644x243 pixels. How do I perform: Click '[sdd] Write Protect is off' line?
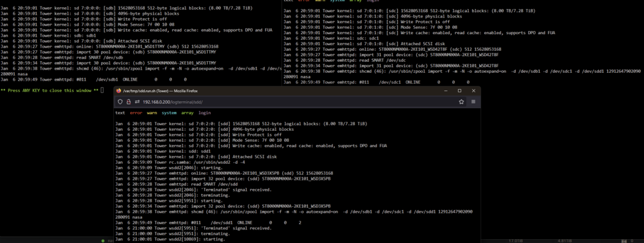[198, 135]
